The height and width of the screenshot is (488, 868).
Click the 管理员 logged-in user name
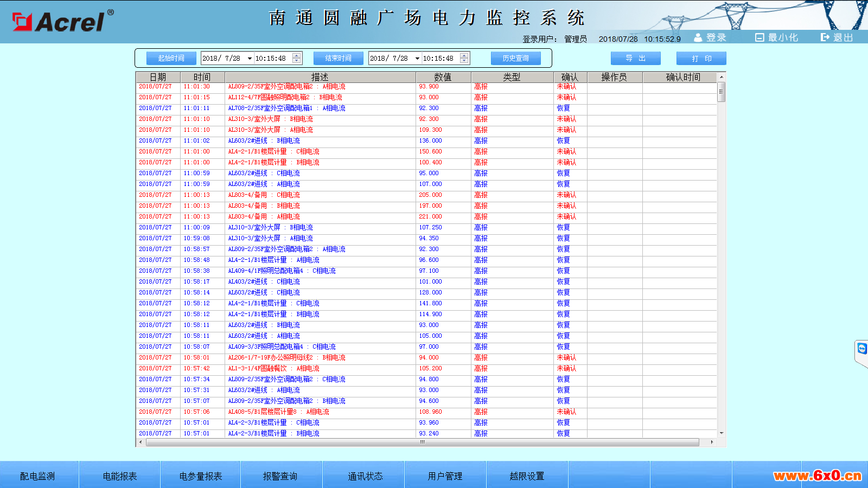tap(576, 39)
